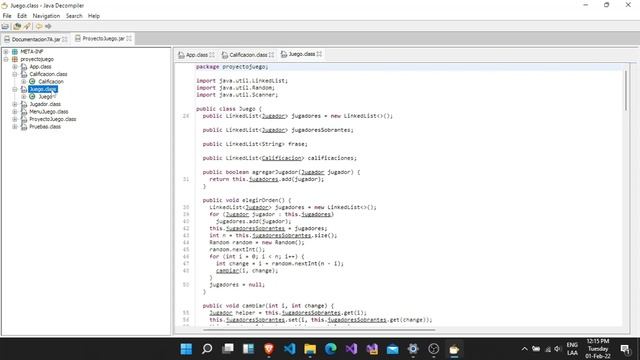
Task: Close the ProyectoJuego.jar tab
Action: [129, 38]
